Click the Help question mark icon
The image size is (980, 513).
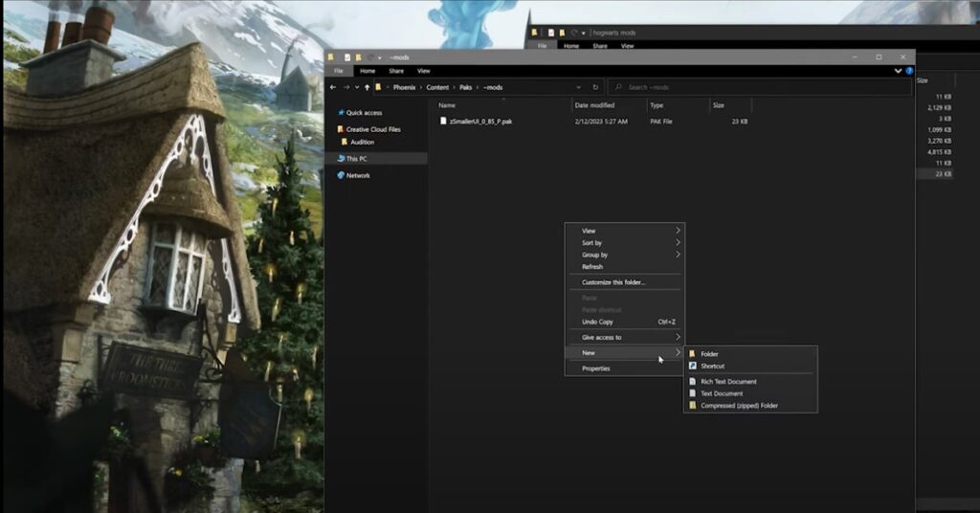(909, 71)
